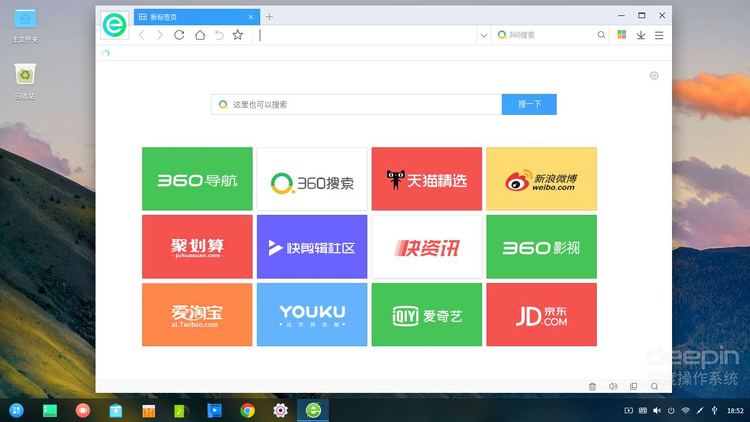Click the 这里也可以搜索 search box
The image size is (750, 422).
pos(356,104)
